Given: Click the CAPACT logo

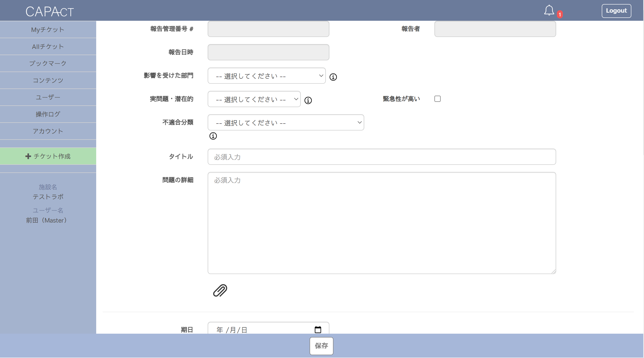Looking at the screenshot, I should (49, 11).
